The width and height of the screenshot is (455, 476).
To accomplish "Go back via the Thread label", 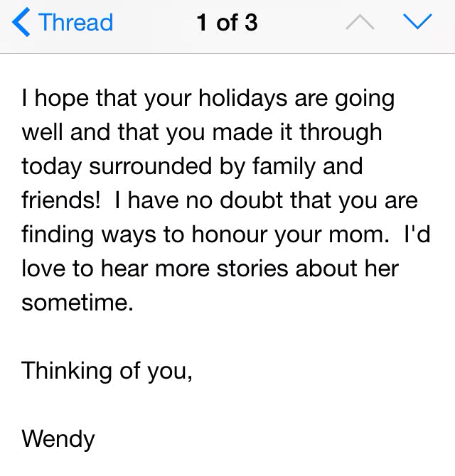I will tap(76, 23).
